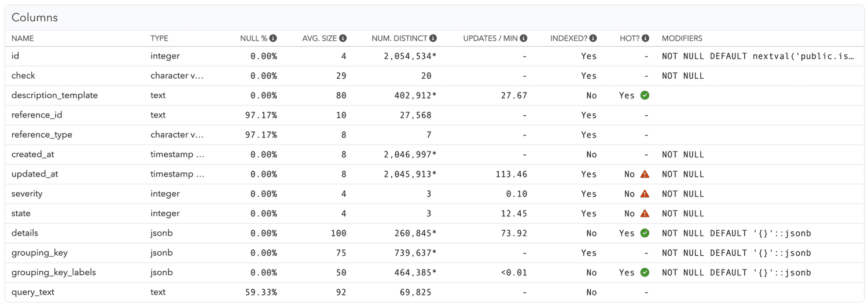Click the MODIFIERS column header
The height and width of the screenshot is (306, 868).
click(x=682, y=38)
